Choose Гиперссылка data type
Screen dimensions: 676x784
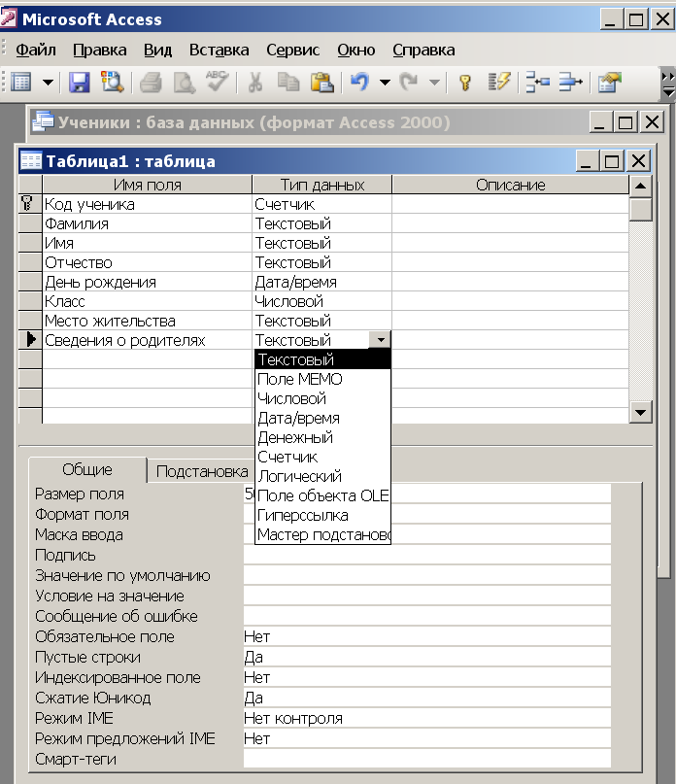(322, 516)
